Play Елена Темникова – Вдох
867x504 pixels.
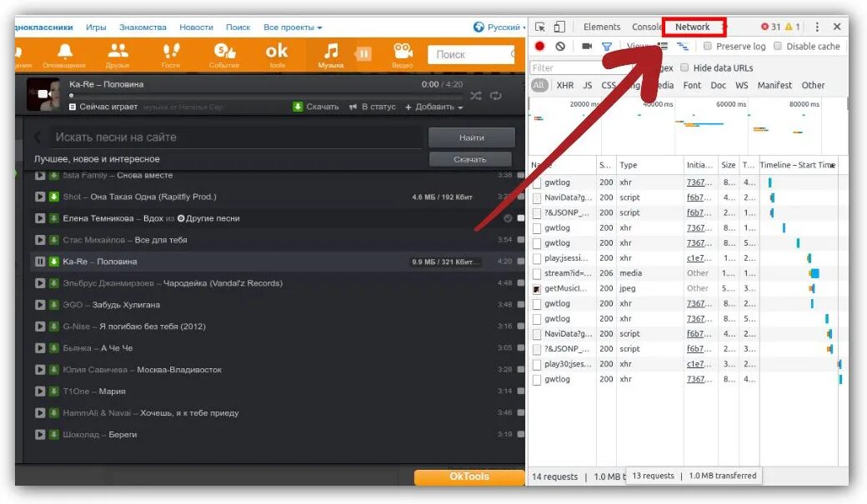pyautogui.click(x=40, y=218)
